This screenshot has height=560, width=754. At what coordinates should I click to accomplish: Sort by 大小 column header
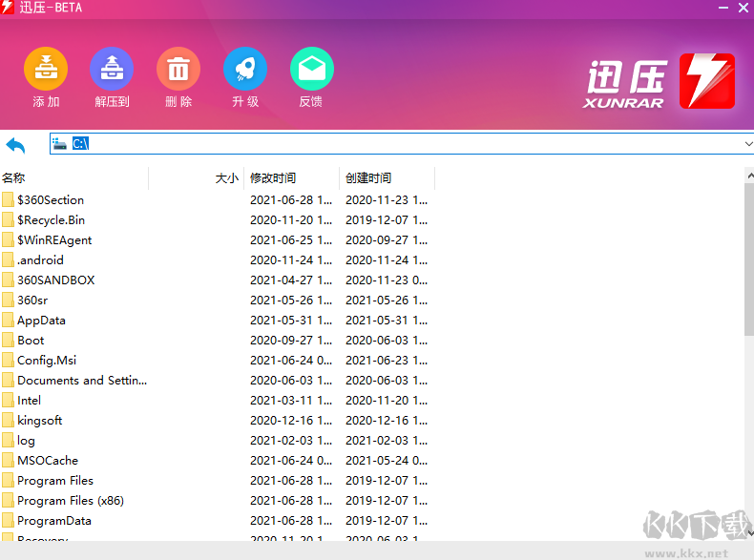tap(197, 177)
